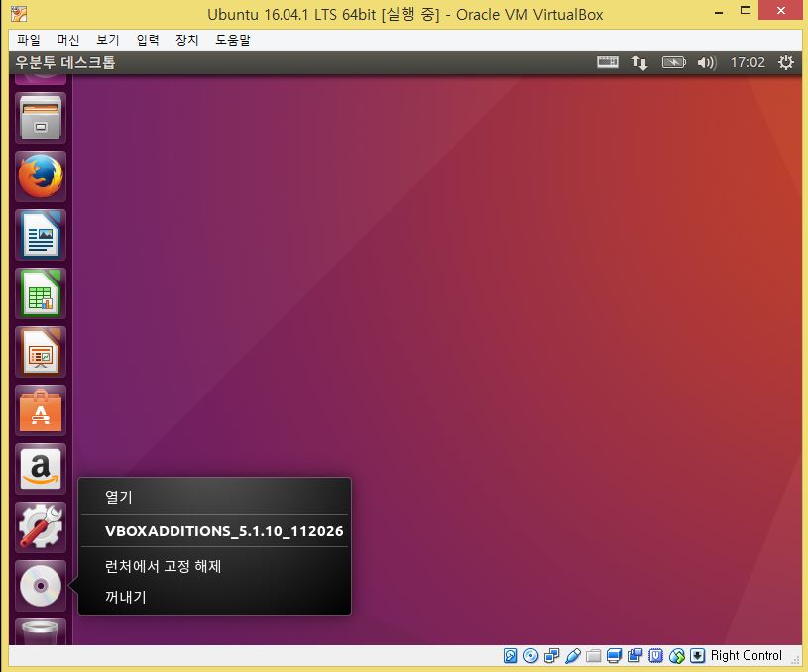Click the 17:02 clock indicator
Image resolution: width=808 pixels, height=672 pixels.
tap(748, 62)
